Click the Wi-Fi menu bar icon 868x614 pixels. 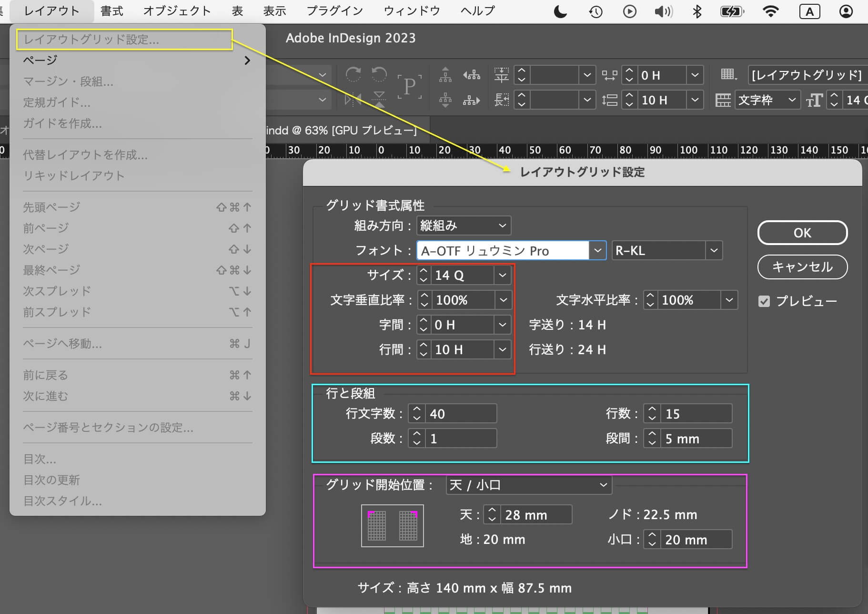tap(770, 11)
